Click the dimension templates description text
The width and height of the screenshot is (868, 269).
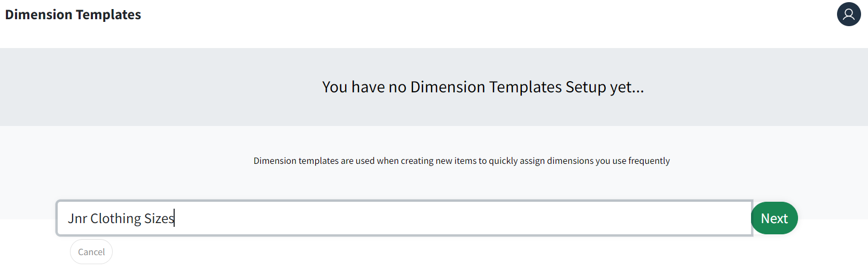point(462,161)
